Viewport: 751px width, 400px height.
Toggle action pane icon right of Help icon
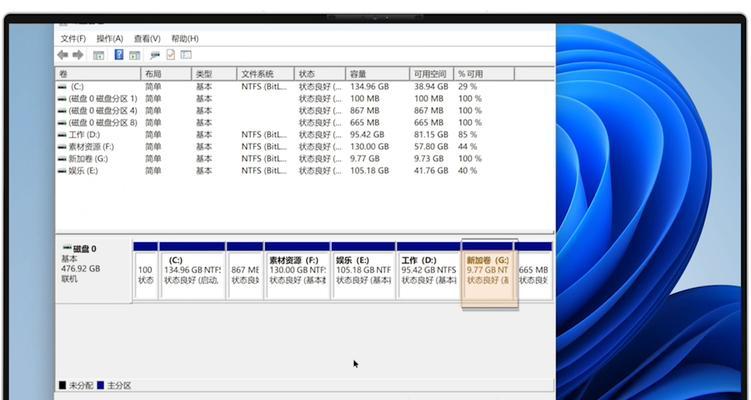135,55
